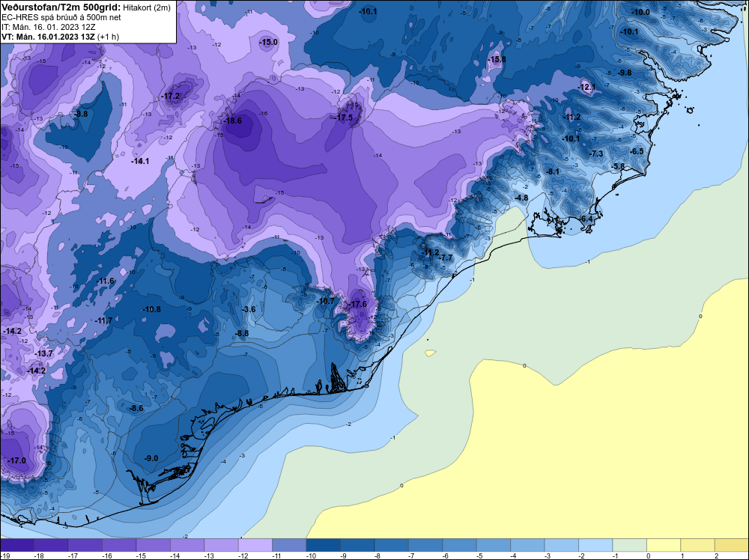Click the map title 'Veðurstofan/T2m 500grid'
The image size is (749, 560).
coord(61,7)
